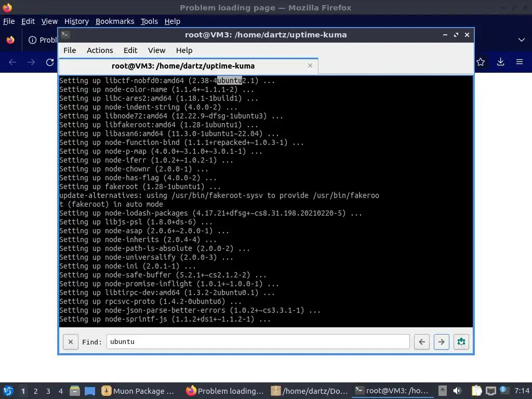532x399 pixels.
Task: Expand the Firefox list all tabs chevron
Action: click(522, 39)
